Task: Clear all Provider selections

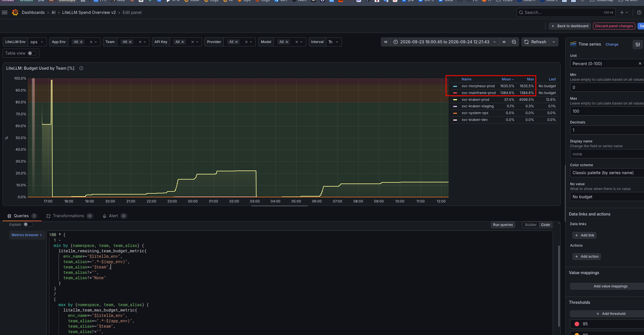Action: tap(246, 42)
